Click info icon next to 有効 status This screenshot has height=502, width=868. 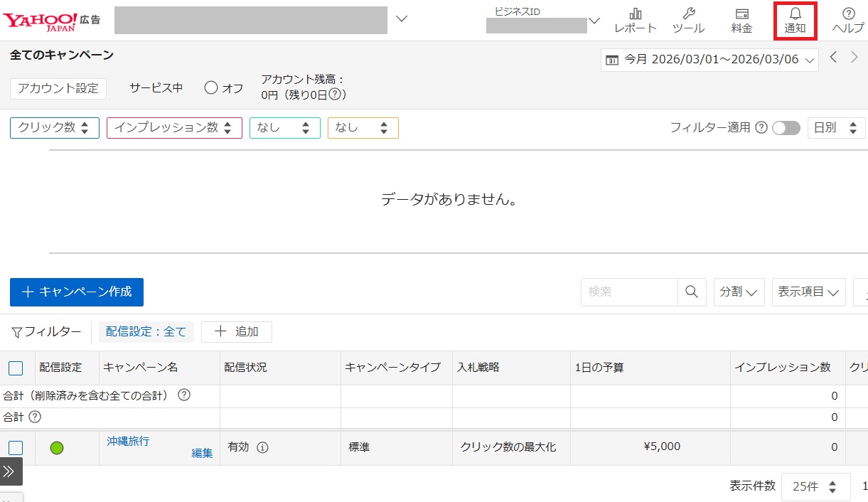262,448
